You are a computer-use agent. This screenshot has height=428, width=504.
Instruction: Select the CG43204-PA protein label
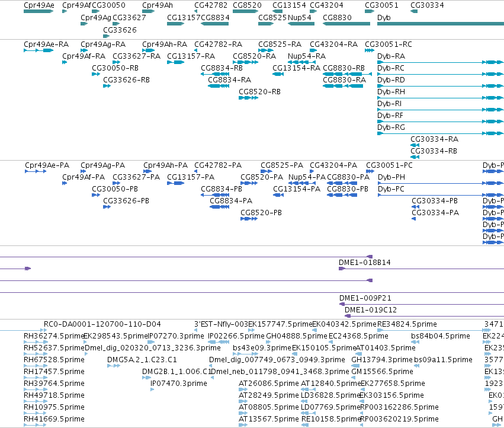[x=333, y=165]
